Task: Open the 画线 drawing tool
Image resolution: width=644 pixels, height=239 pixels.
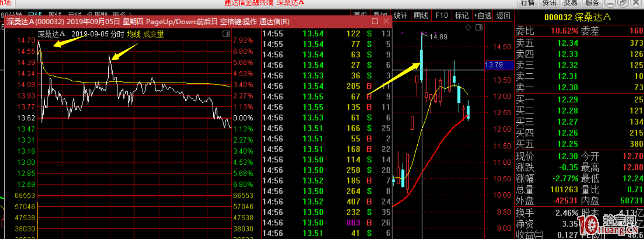Action: [x=420, y=15]
